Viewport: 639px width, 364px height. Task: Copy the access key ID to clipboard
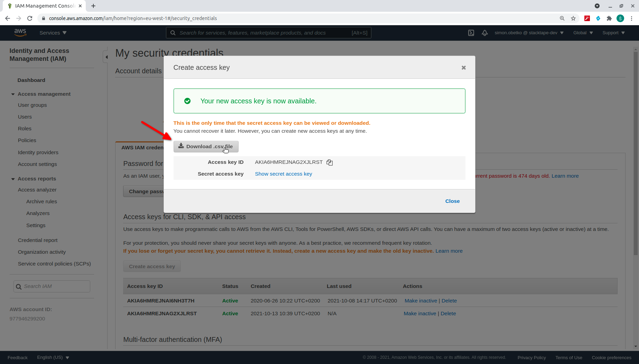click(x=330, y=162)
